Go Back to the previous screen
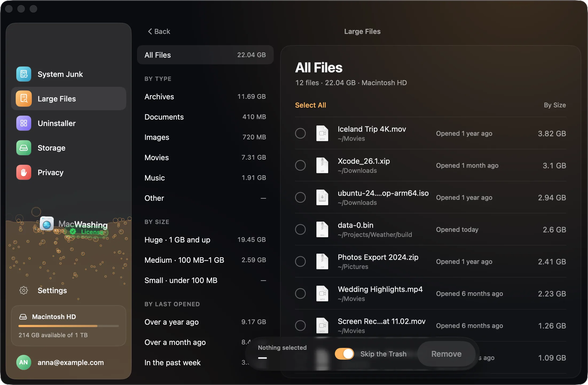The width and height of the screenshot is (588, 385). 159,32
